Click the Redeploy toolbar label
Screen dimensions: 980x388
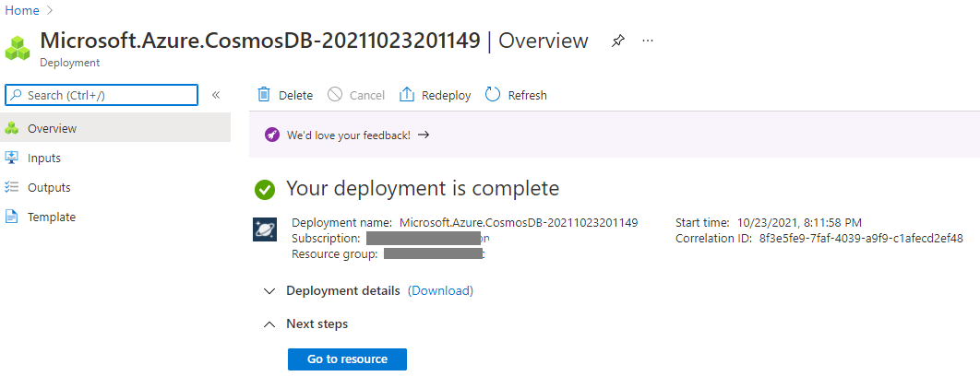tap(447, 96)
